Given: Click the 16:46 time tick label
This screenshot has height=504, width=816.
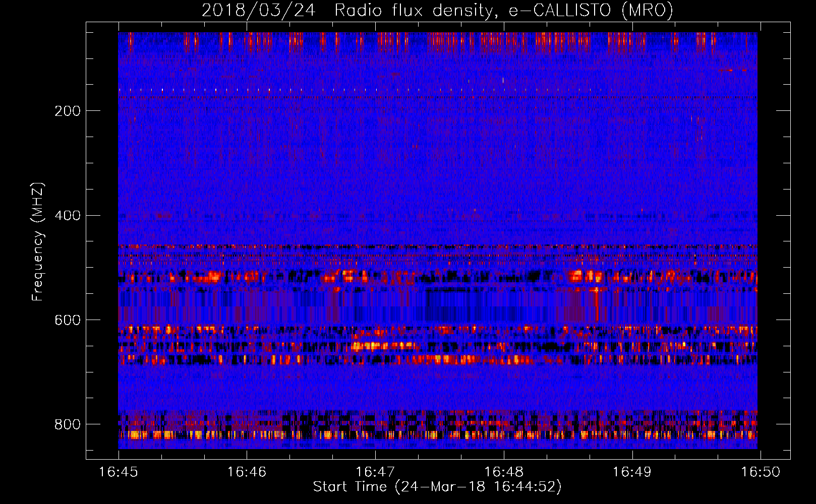Looking at the screenshot, I should coord(247,472).
